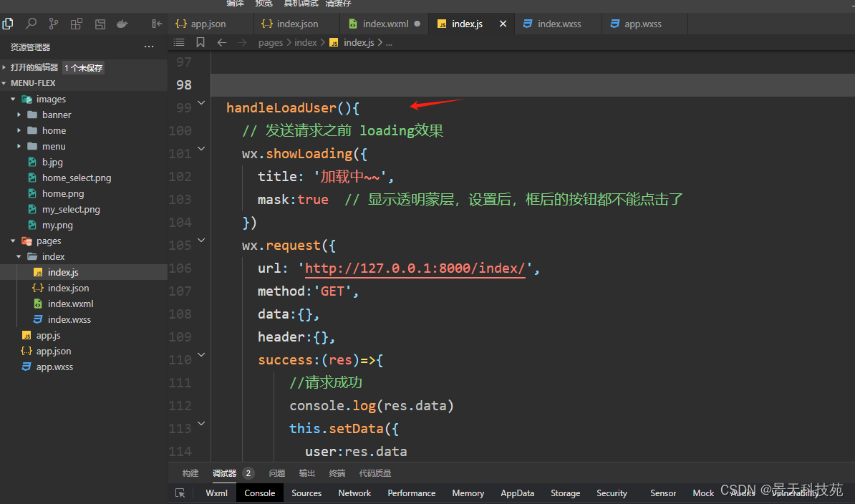855x504 pixels.
Task: Open index.wxml in the file tree
Action: (x=70, y=304)
